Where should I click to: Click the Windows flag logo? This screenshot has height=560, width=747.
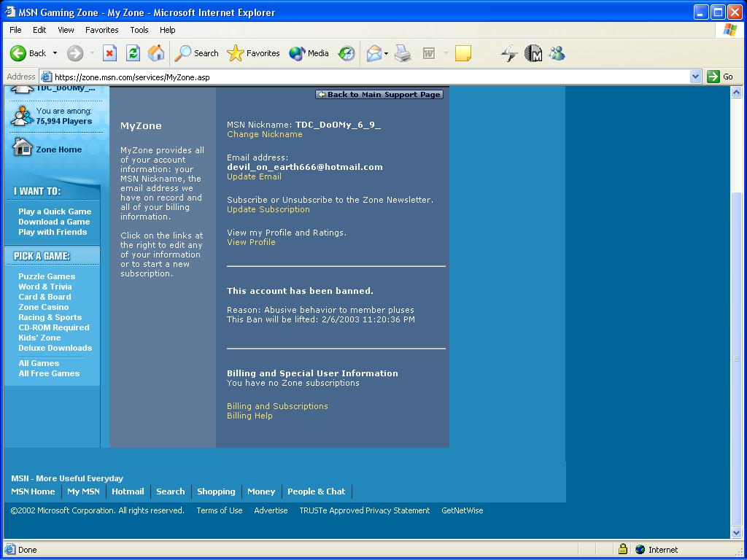pyautogui.click(x=729, y=30)
